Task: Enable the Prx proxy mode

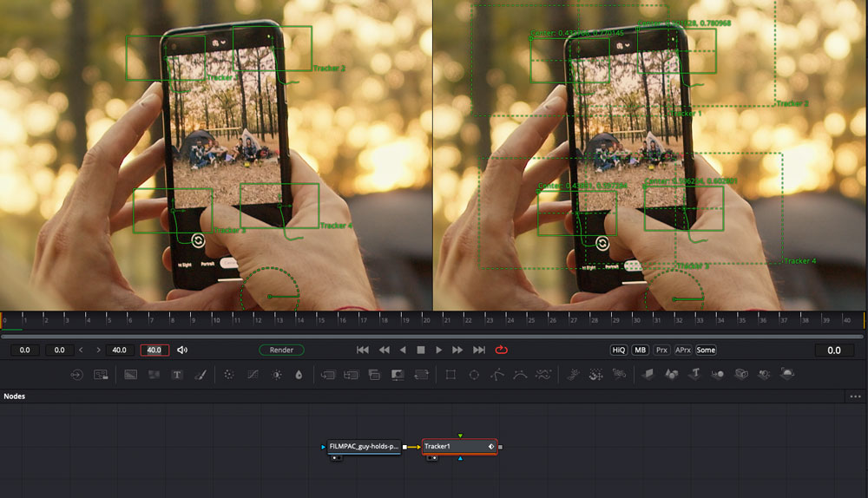Action: [661, 350]
